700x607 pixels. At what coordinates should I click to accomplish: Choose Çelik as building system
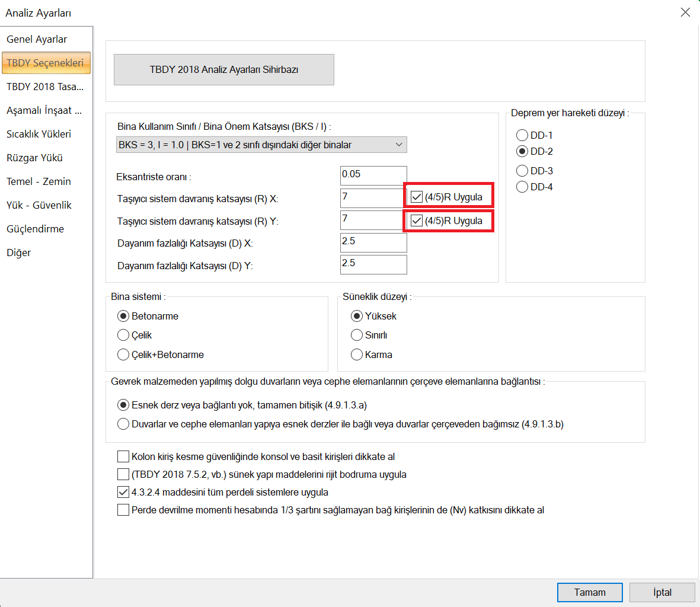point(123,336)
